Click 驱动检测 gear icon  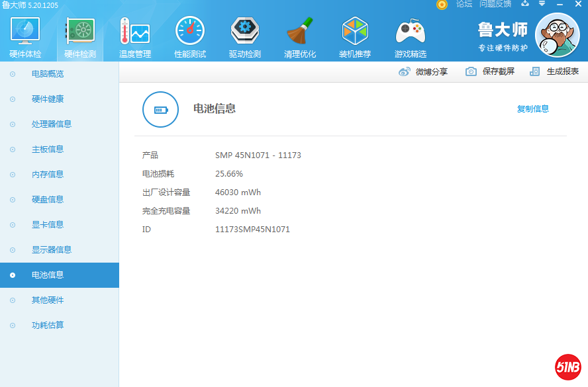point(245,32)
